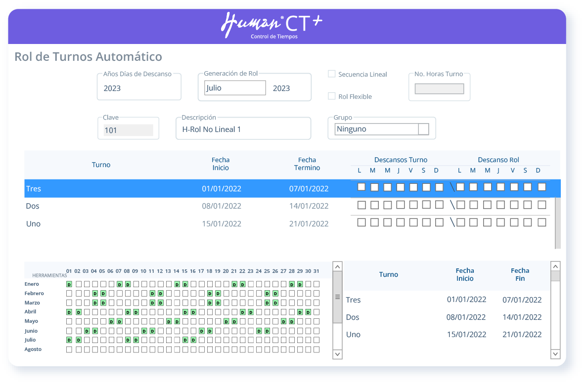The width and height of the screenshot is (588, 388).
Task: Open the Generación de Rol month box showing Julio
Action: click(x=235, y=88)
